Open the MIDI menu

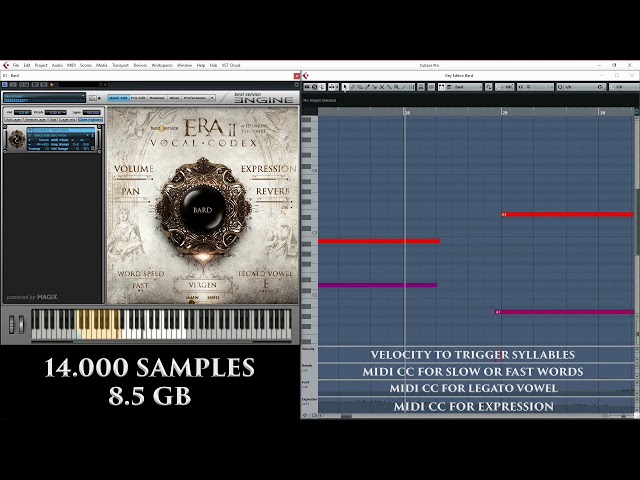pos(71,65)
